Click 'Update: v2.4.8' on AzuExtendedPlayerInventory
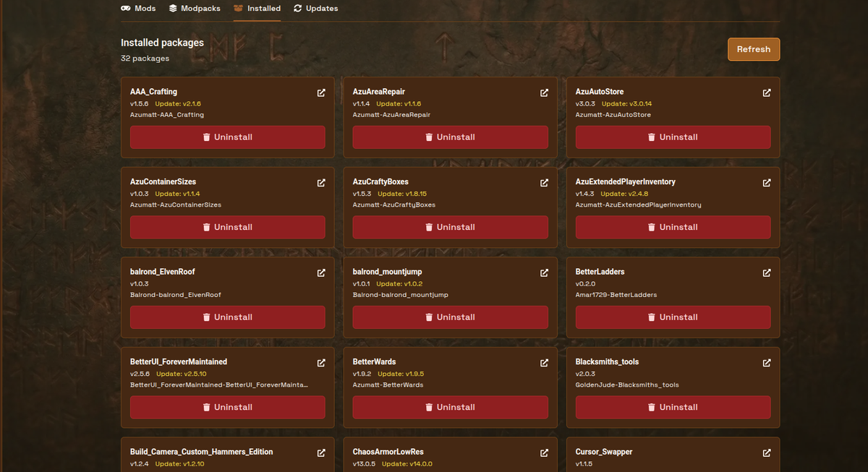 [x=624, y=194]
